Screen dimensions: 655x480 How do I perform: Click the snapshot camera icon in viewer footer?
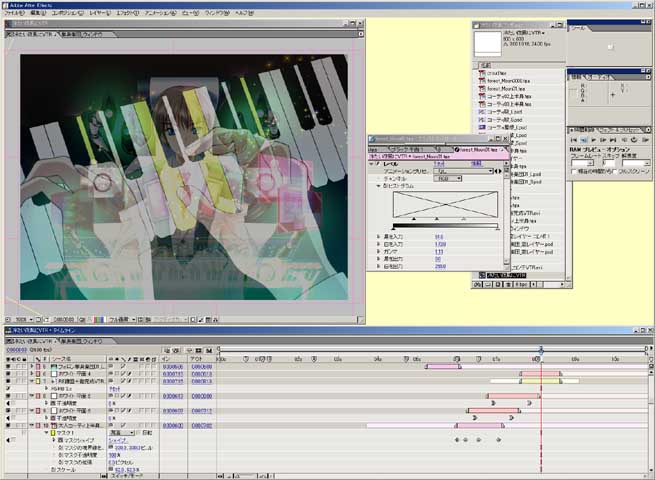click(x=82, y=320)
